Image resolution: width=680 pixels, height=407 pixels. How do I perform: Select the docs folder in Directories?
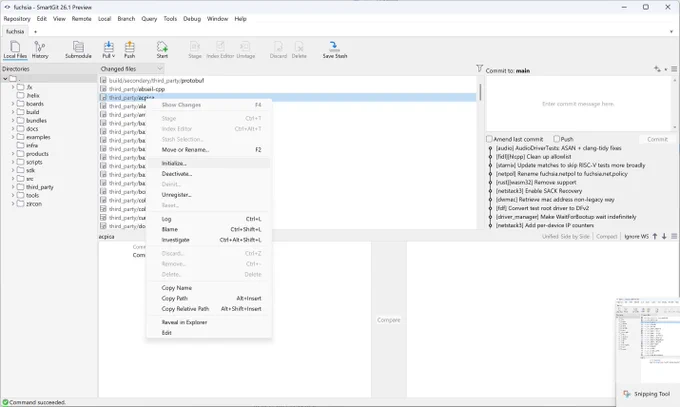32,129
